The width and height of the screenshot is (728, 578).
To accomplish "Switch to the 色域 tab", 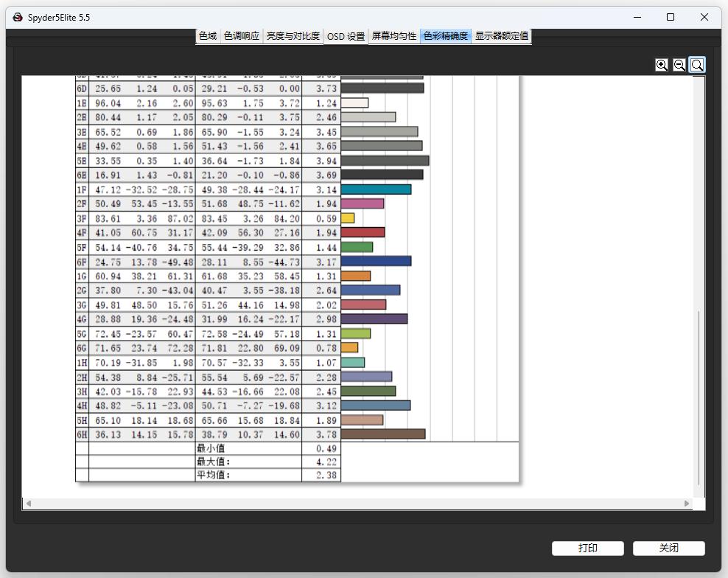I will [x=208, y=36].
